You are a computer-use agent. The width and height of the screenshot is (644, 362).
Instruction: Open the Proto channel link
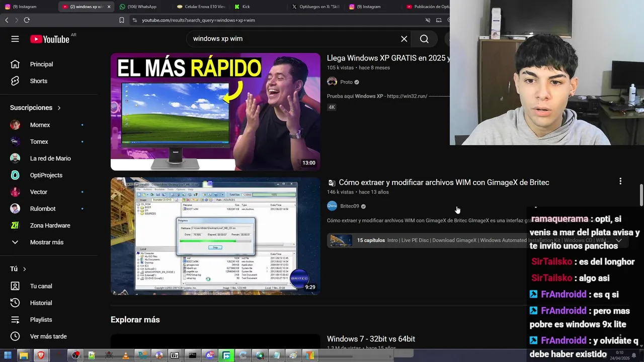346,82
